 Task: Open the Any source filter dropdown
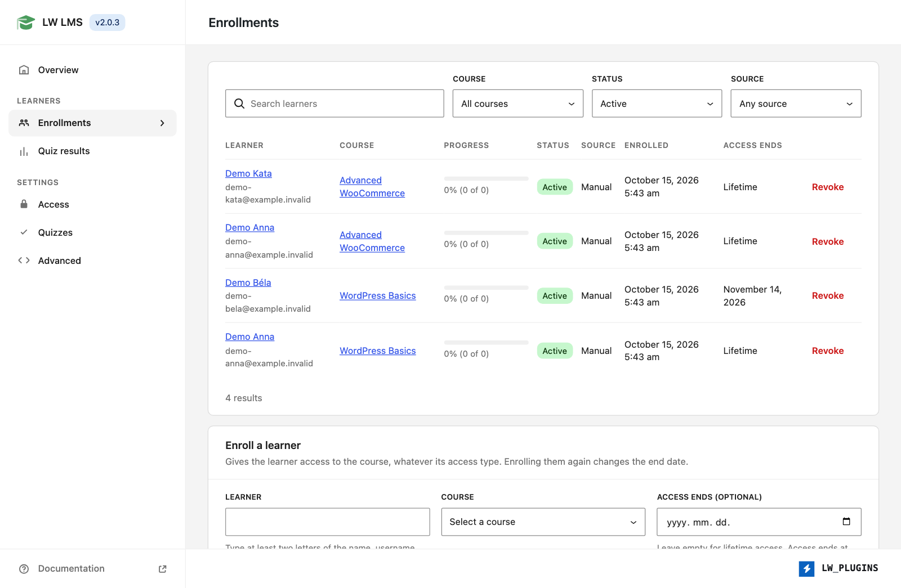pos(796,104)
